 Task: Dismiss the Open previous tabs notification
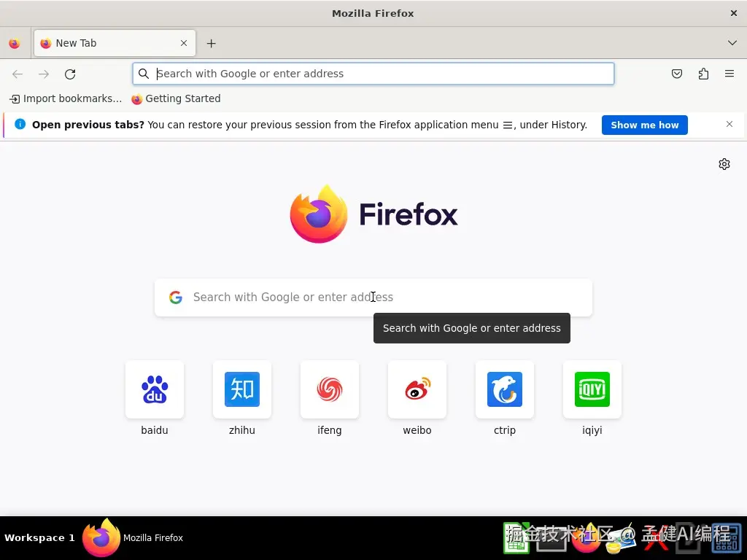pos(729,124)
